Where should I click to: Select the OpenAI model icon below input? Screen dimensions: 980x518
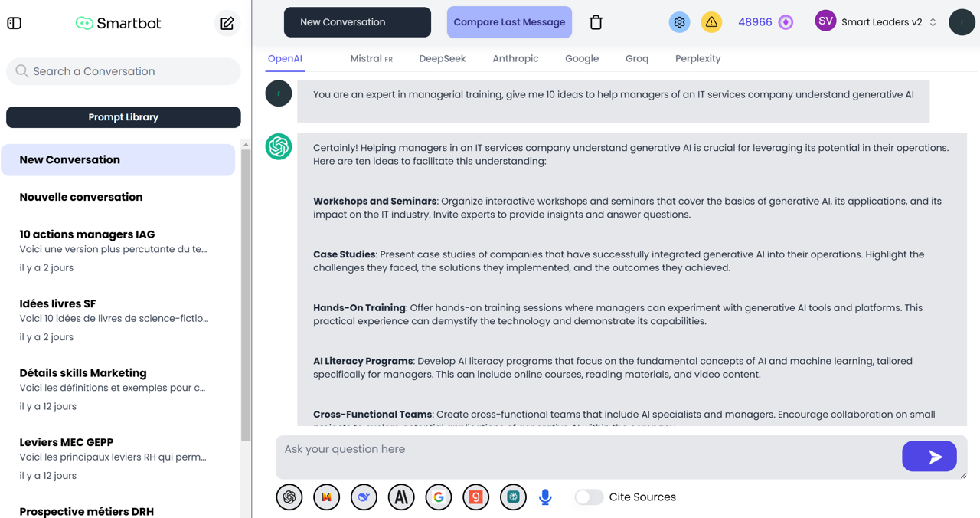click(289, 497)
